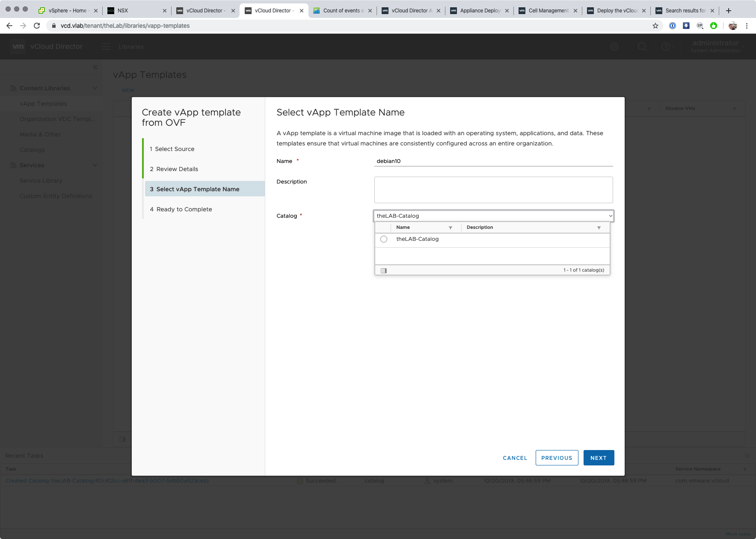
Task: Open the Created Catalog theLAB-Catalog task link
Action: click(x=107, y=481)
